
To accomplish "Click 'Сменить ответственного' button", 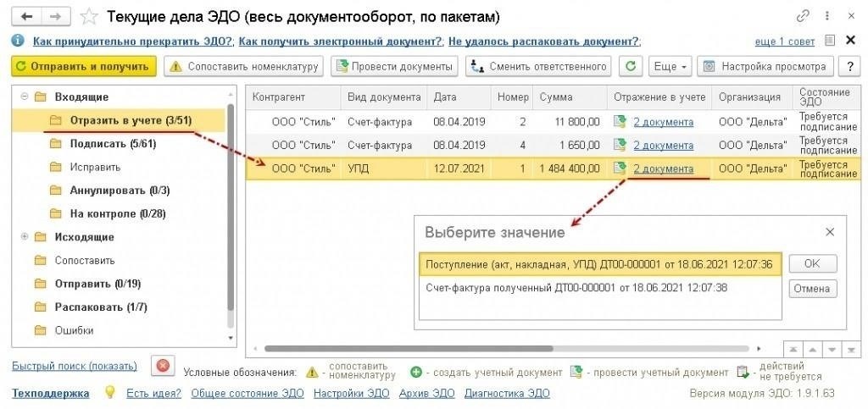I will pyautogui.click(x=538, y=66).
